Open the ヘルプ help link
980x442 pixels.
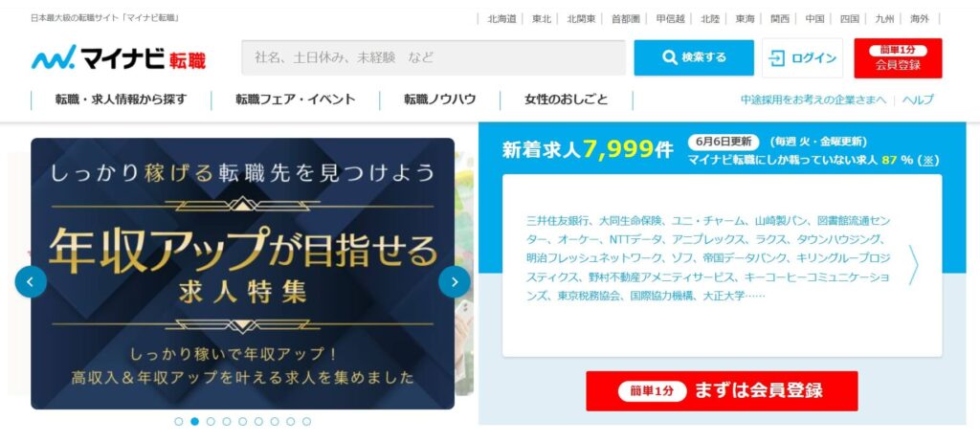pos(918,100)
